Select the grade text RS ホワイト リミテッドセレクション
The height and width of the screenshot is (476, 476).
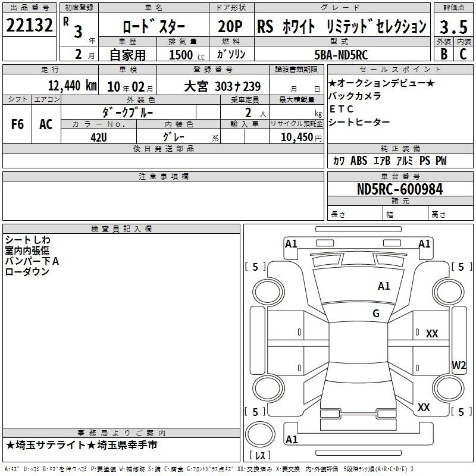(342, 26)
